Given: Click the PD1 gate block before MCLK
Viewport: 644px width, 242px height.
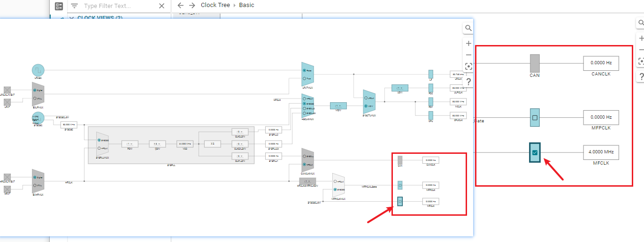Looking at the screenshot, I should (x=431, y=102).
